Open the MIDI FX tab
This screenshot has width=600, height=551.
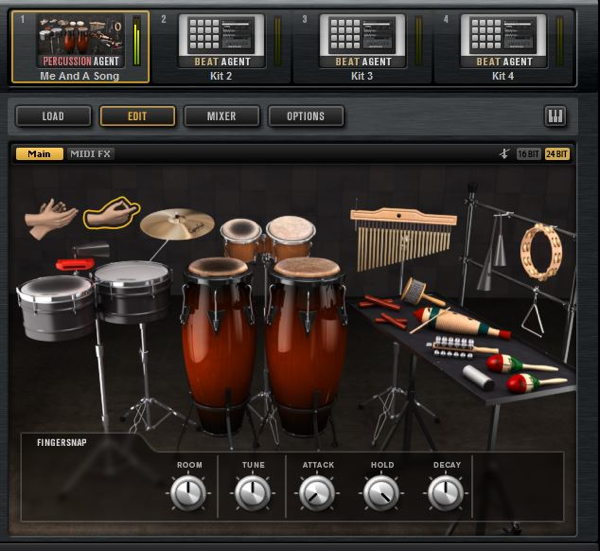(x=90, y=154)
